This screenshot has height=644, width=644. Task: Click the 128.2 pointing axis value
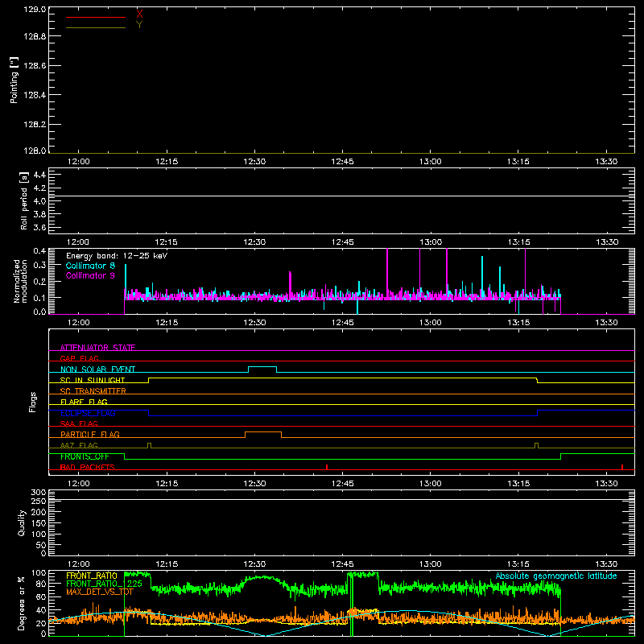35,125
